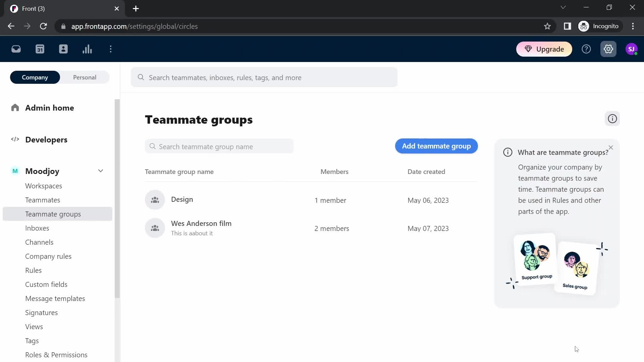Focus the Search teammate group name field
The width and height of the screenshot is (644, 362).
219,146
